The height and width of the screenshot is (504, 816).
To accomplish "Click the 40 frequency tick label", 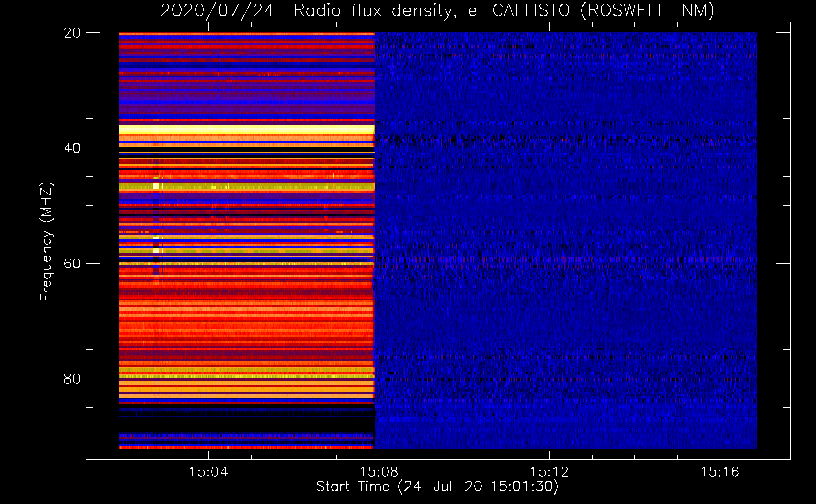I will point(72,148).
